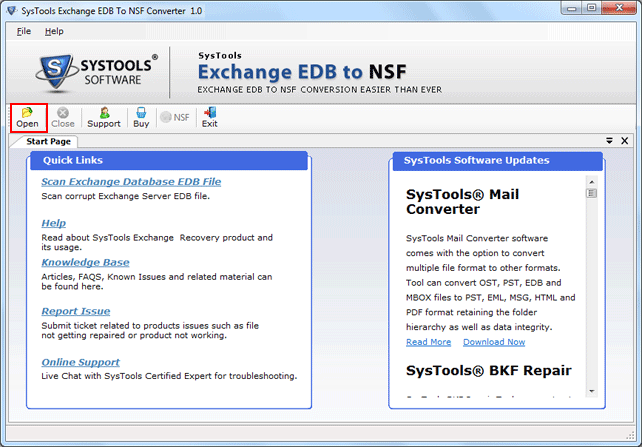The height and width of the screenshot is (447, 642).
Task: Select the Start Page tab
Action: pyautogui.click(x=48, y=142)
